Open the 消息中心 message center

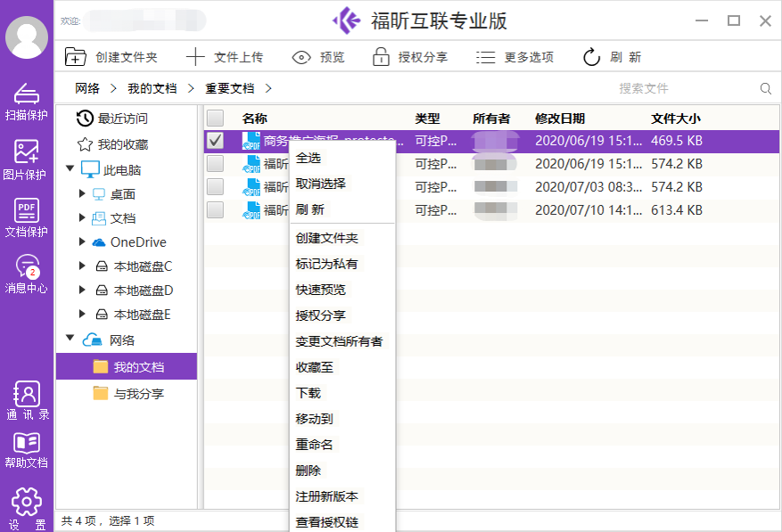(27, 274)
